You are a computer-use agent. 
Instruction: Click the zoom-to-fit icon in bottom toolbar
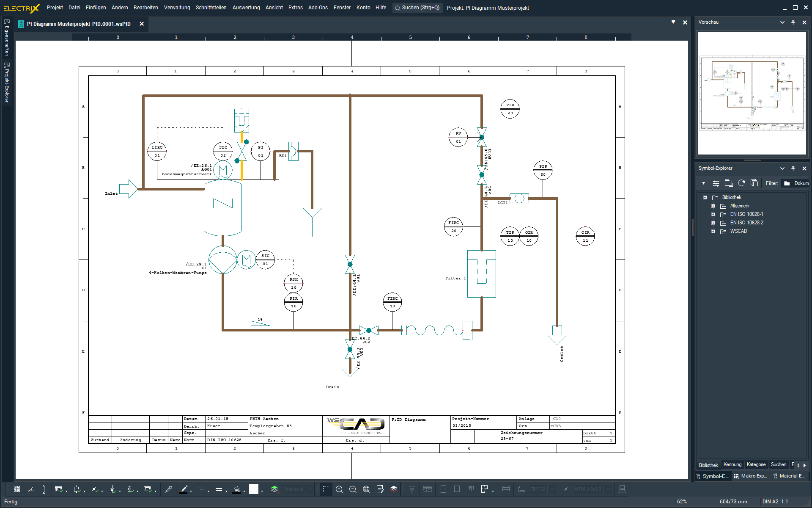pyautogui.click(x=366, y=489)
